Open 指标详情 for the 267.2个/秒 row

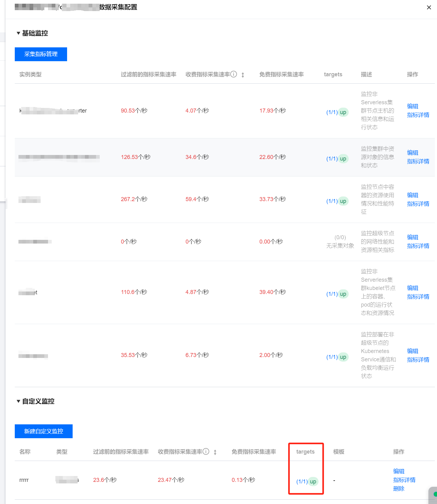click(x=418, y=204)
